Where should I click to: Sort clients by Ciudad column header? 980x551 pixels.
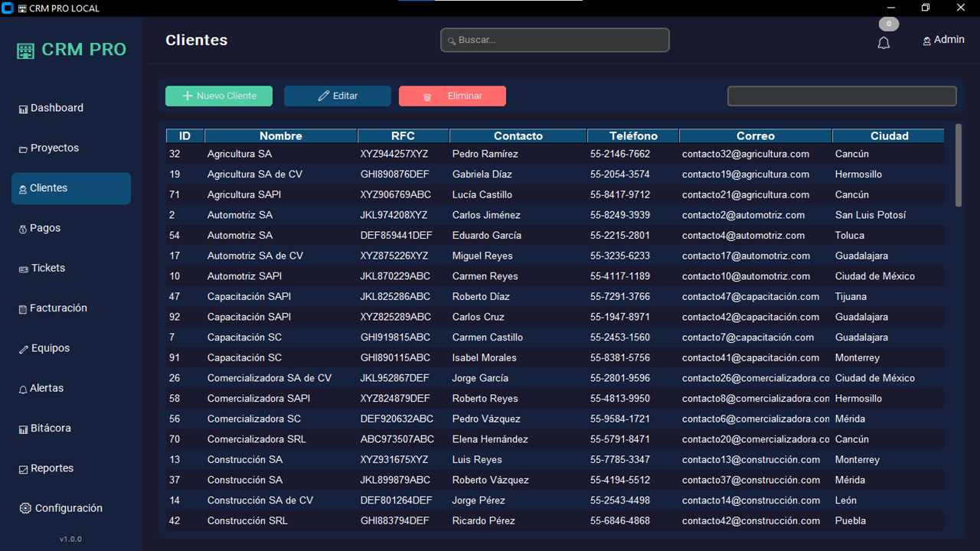click(888, 135)
